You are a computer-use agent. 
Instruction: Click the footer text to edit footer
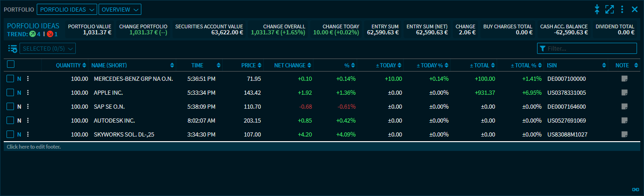(34, 147)
